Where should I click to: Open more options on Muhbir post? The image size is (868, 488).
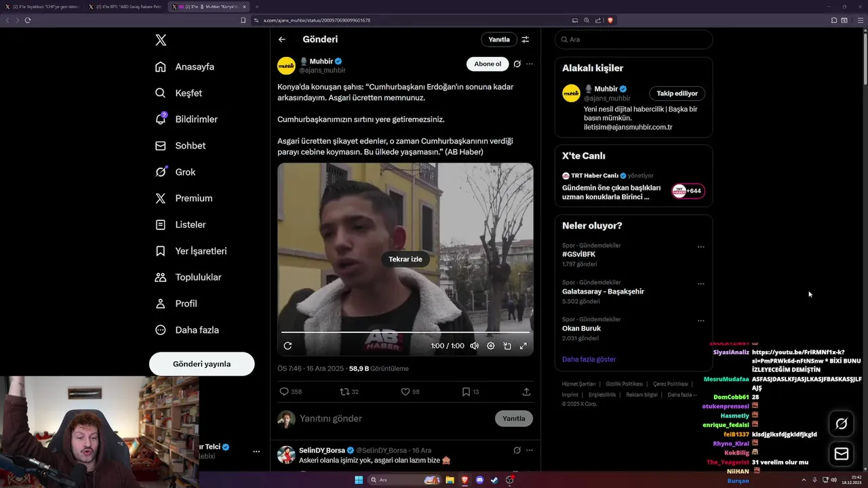(530, 64)
